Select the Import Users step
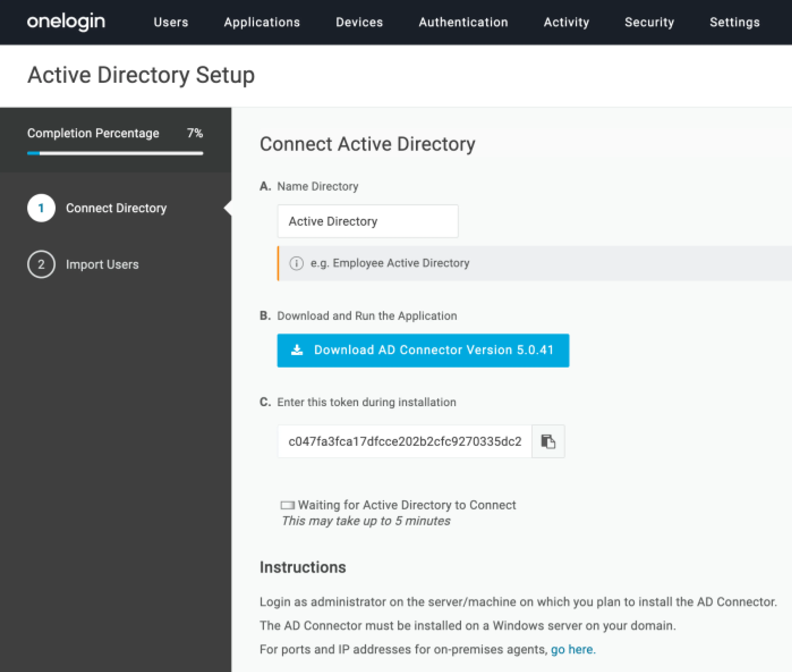The height and width of the screenshot is (672, 792). coord(102,264)
